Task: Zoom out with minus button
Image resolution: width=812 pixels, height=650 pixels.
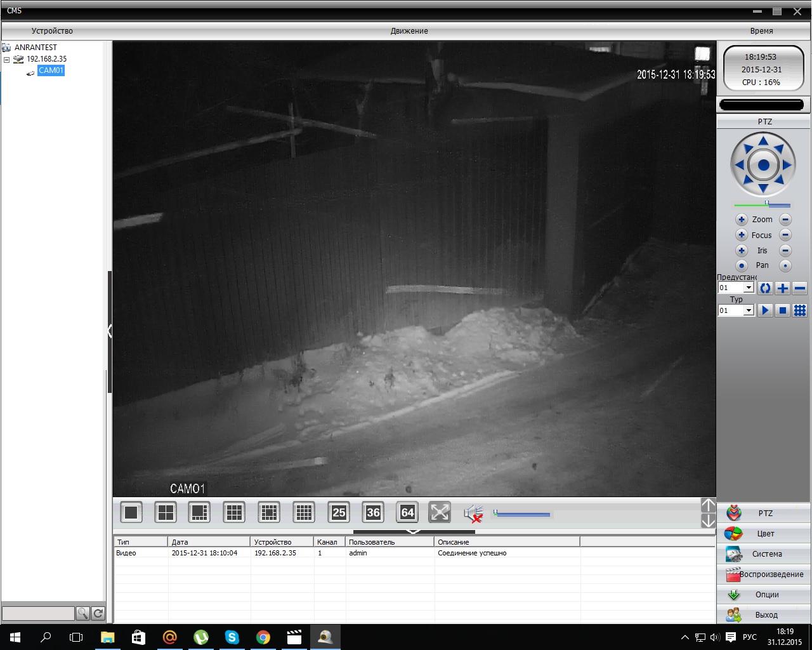Action: (785, 220)
